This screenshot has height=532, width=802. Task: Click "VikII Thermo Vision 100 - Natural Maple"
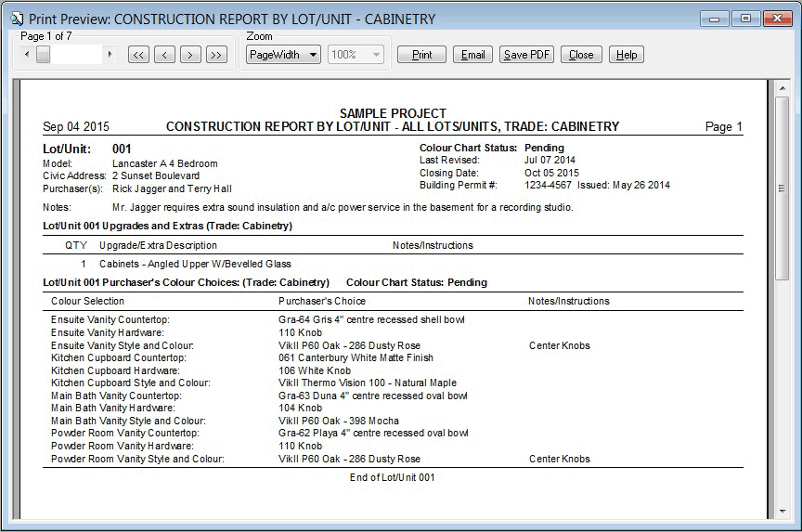tap(368, 383)
